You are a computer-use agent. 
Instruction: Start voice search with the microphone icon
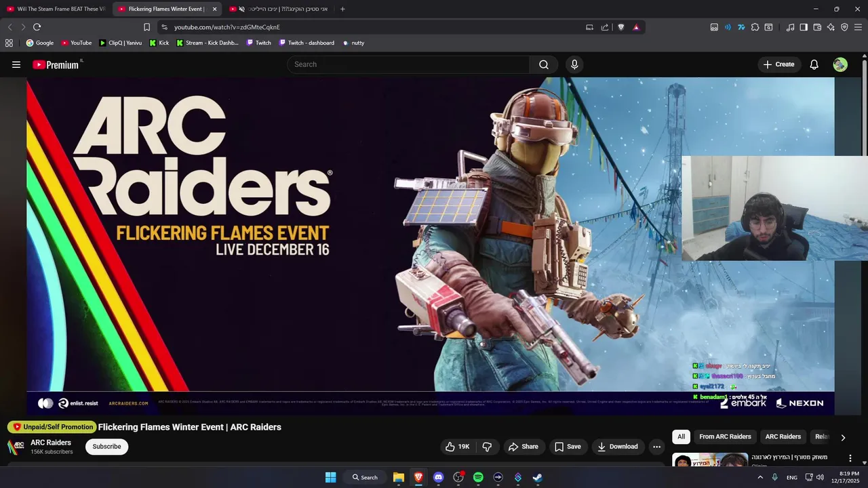574,64
